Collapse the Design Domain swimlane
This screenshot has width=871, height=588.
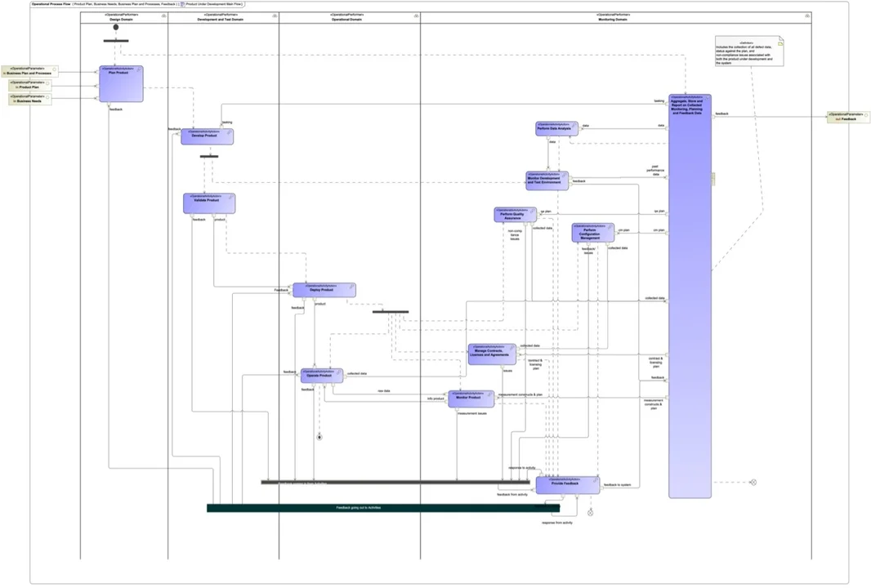click(x=163, y=16)
